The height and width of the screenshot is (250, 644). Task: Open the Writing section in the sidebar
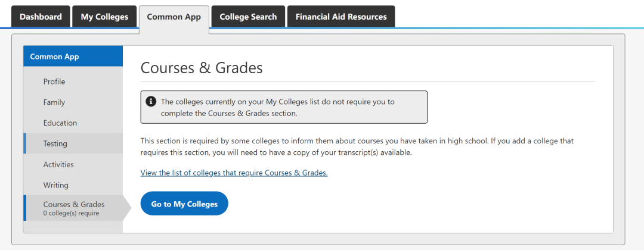point(56,185)
